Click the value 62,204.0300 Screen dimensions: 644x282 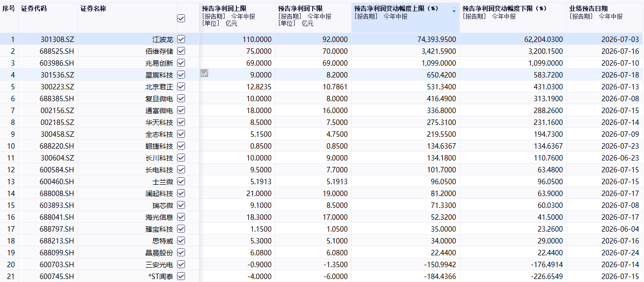[x=543, y=39]
